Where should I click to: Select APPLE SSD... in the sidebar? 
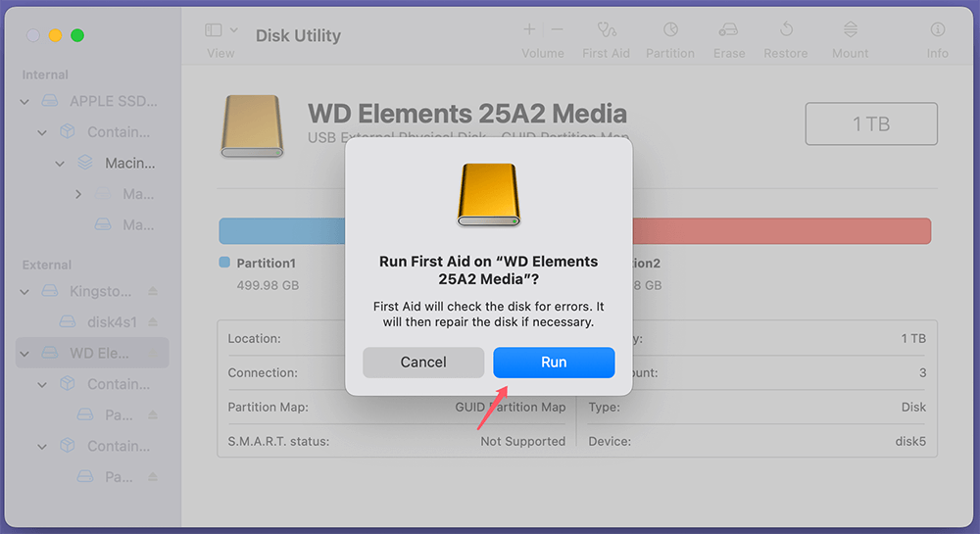pos(113,101)
